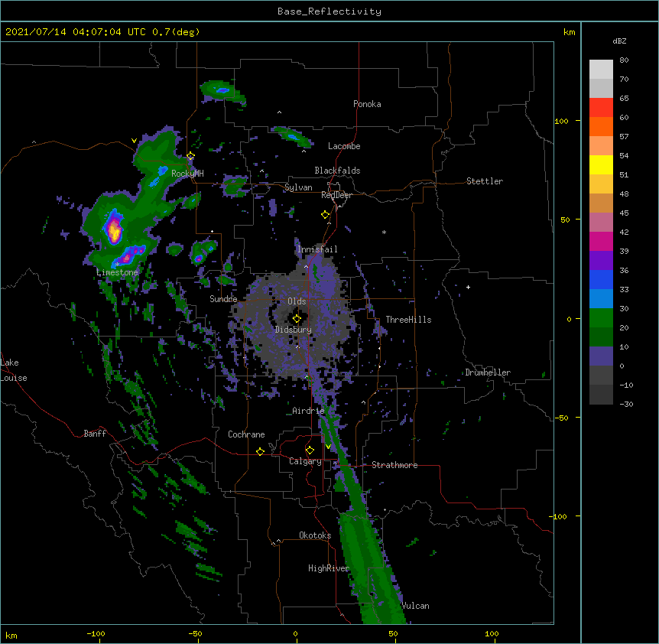Click the slate blue 0-10 dBZ swatch
Viewport: 659px width, 644px height.
(x=601, y=356)
